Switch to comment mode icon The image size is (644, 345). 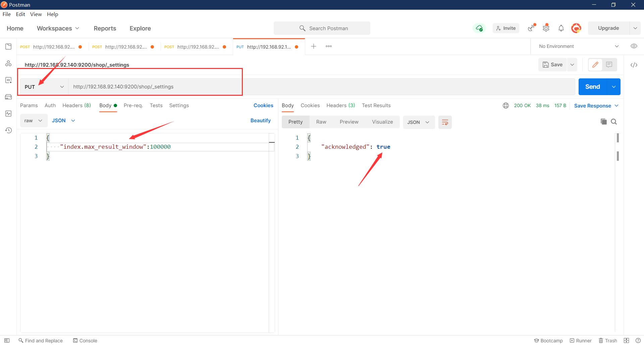pos(609,65)
